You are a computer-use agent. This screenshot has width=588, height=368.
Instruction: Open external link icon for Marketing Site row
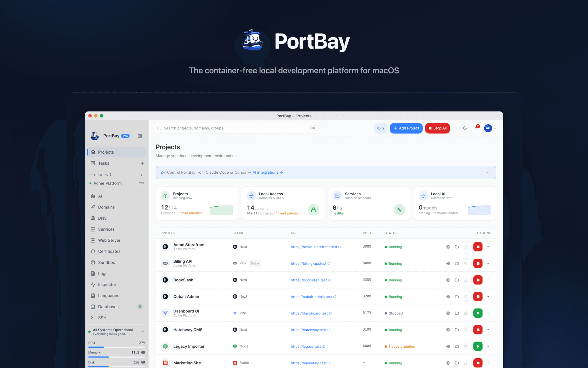(x=465, y=363)
